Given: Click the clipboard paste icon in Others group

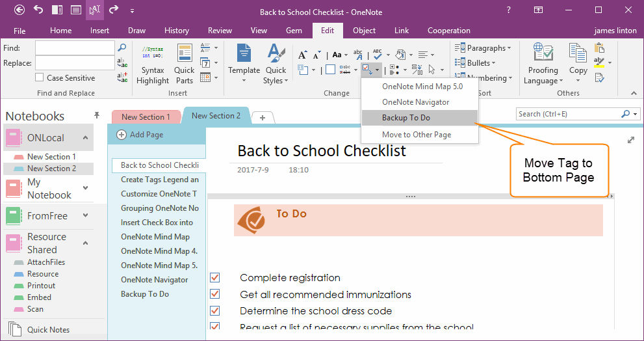Looking at the screenshot, I should point(600,48).
